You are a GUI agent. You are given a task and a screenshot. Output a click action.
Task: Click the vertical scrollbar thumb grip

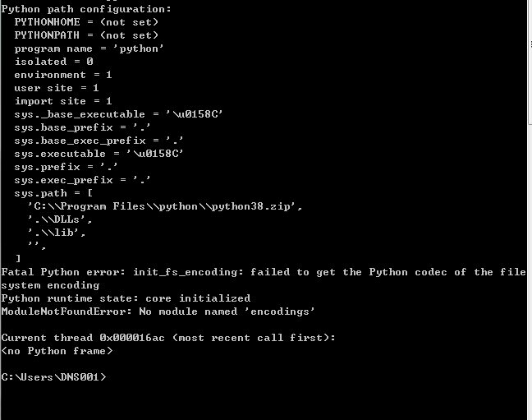[530, 44]
